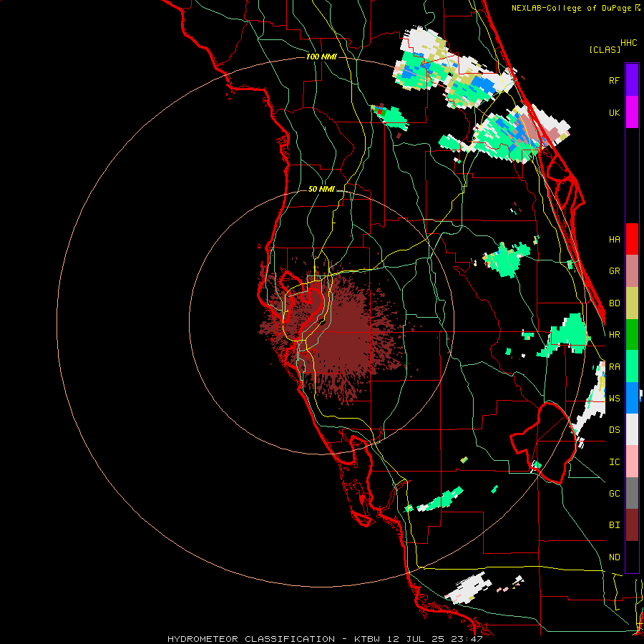Image resolution: width=644 pixels, height=644 pixels.
Task: Click the 100 NMI range ring label
Action: 321,57
